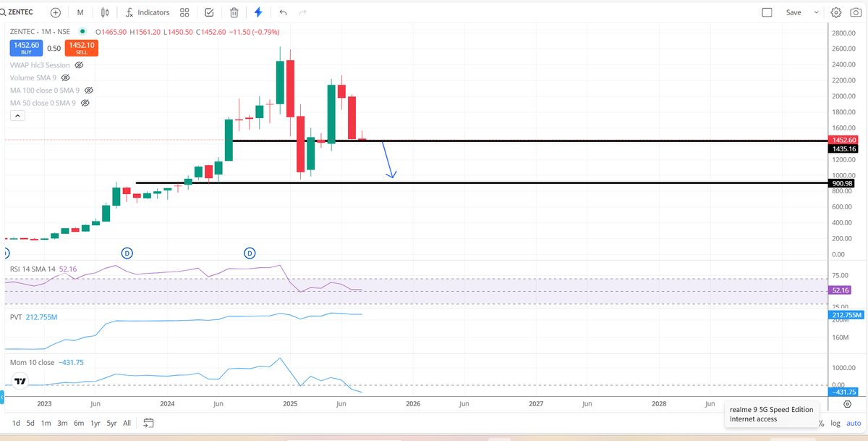Click the TradingView logo
The width and height of the screenshot is (868, 441).
pyautogui.click(x=20, y=382)
